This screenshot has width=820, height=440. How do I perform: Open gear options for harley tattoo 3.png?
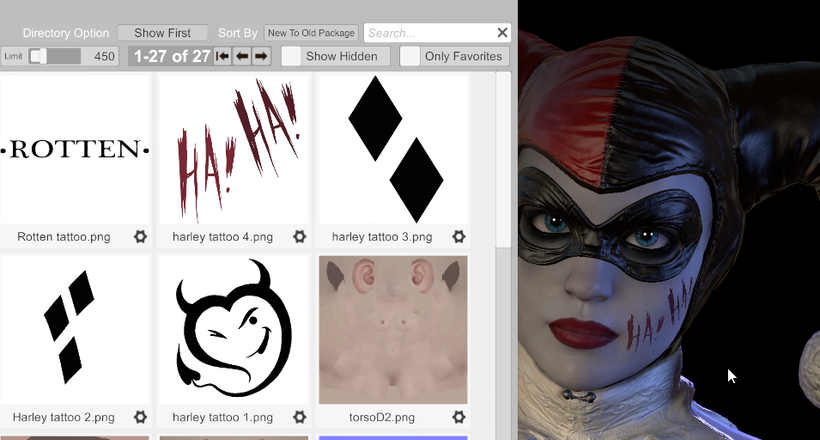tap(458, 237)
